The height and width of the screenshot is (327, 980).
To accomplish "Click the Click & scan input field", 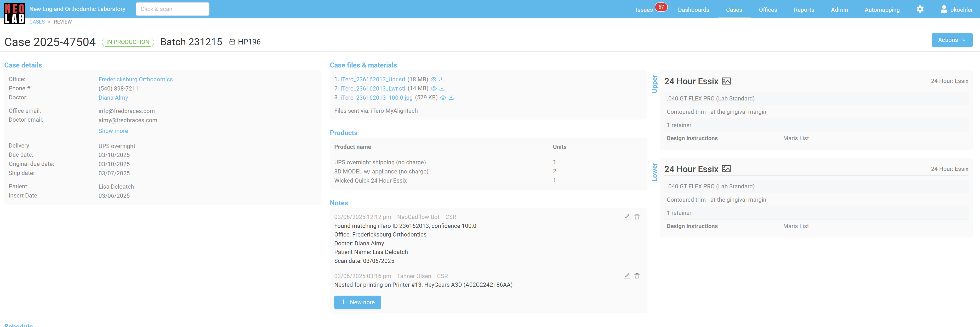I will tap(172, 9).
